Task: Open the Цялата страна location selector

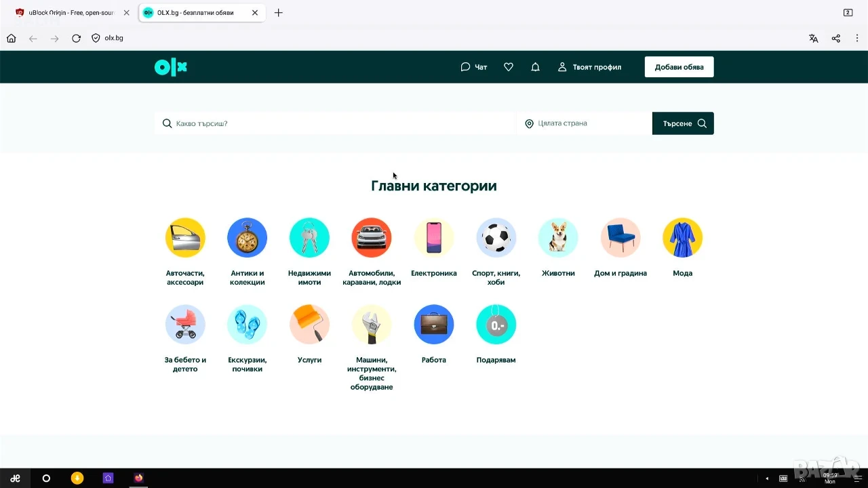Action: [x=585, y=123]
